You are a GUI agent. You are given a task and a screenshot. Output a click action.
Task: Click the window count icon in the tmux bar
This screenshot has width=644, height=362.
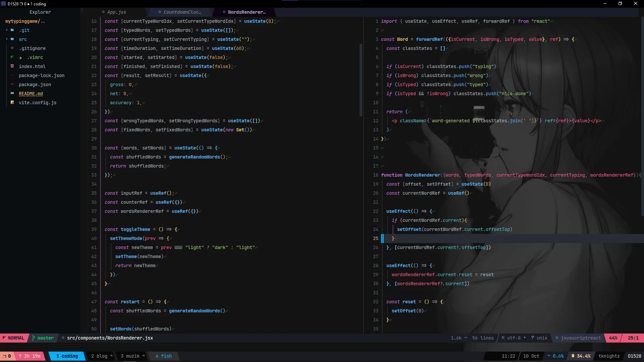coord(4,356)
